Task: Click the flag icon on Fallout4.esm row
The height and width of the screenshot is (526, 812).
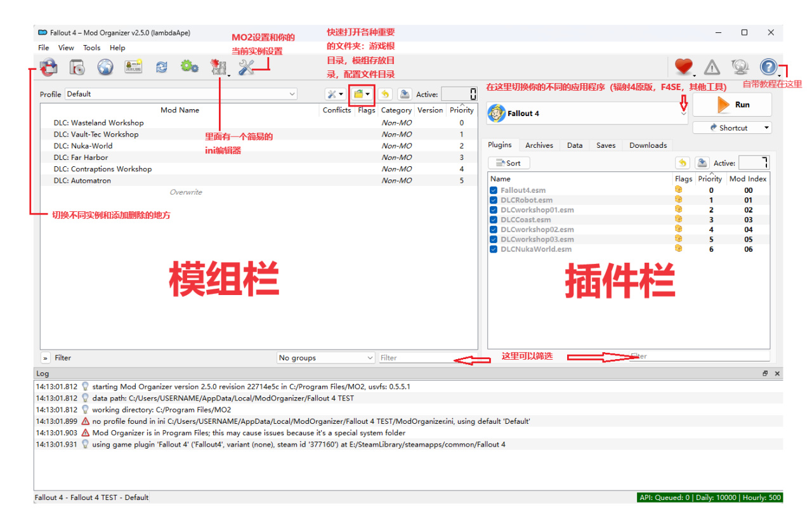Action: pos(679,190)
